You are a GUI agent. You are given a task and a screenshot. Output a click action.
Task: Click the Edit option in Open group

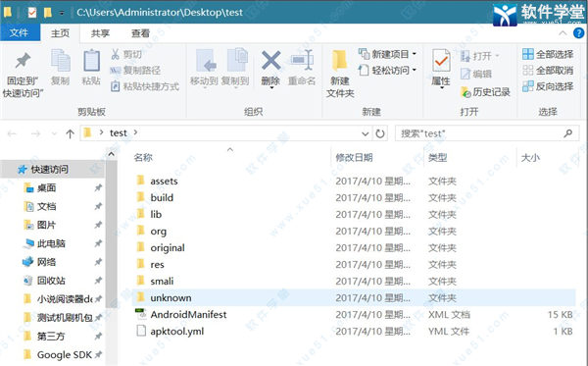coord(476,74)
